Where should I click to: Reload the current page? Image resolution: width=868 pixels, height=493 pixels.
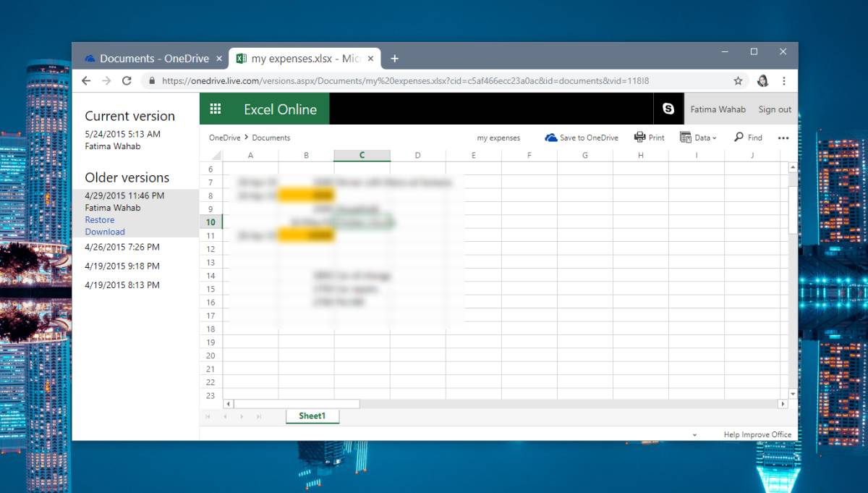127,81
